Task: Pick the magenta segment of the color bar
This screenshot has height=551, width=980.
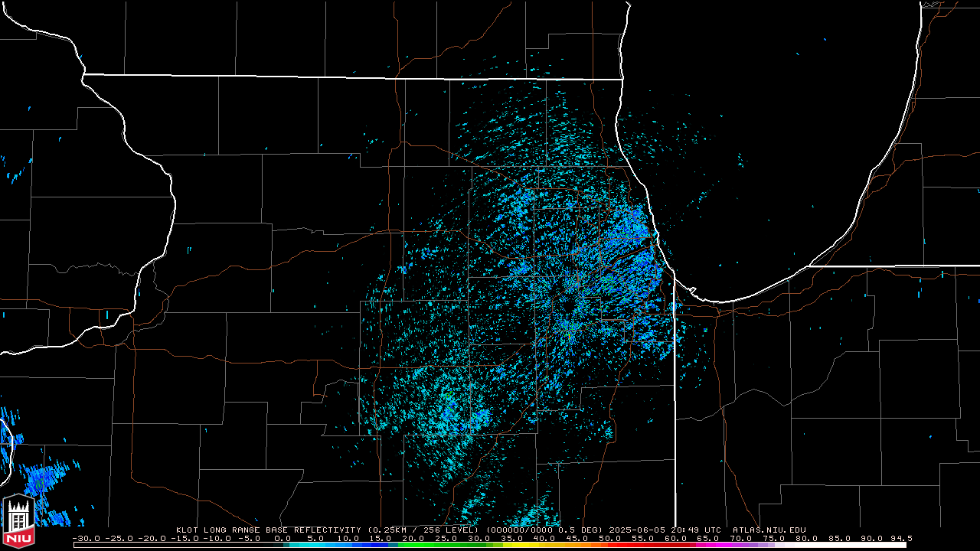Action: pos(714,545)
